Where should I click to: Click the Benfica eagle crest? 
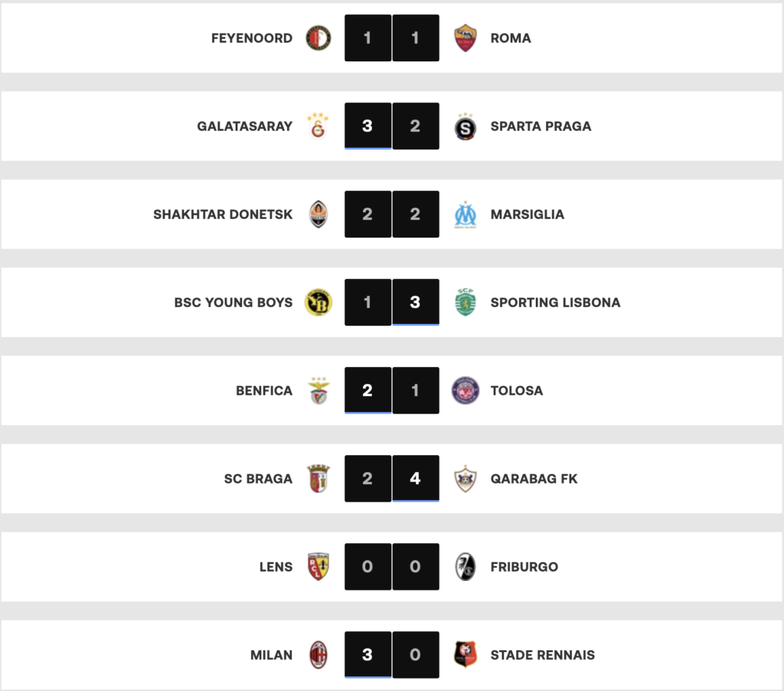point(318,390)
